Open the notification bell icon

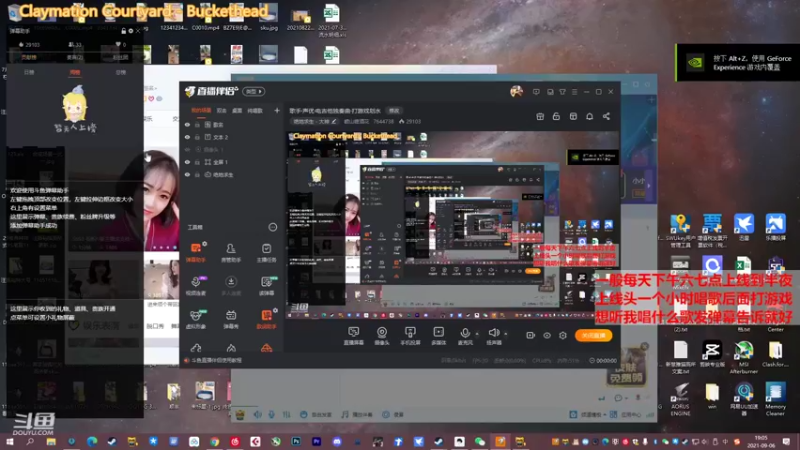[589, 116]
